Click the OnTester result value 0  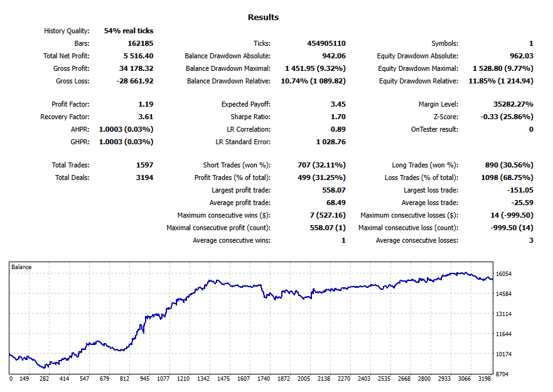click(x=530, y=129)
